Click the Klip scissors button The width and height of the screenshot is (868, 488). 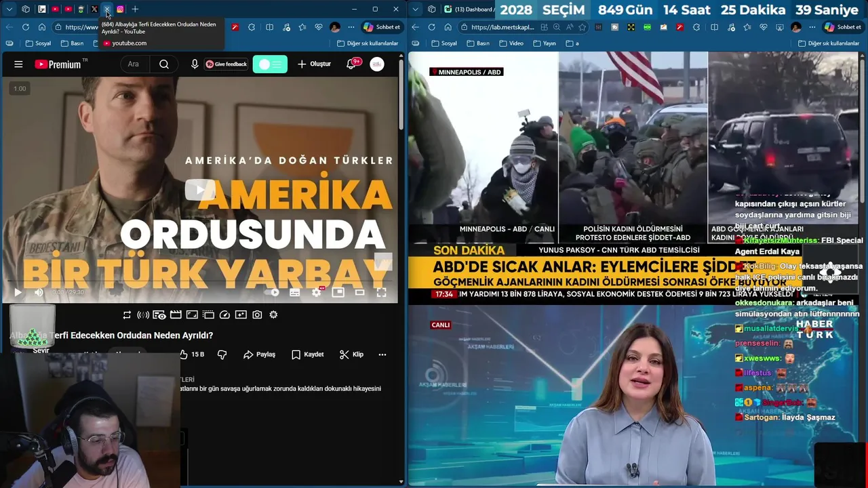[x=351, y=354]
